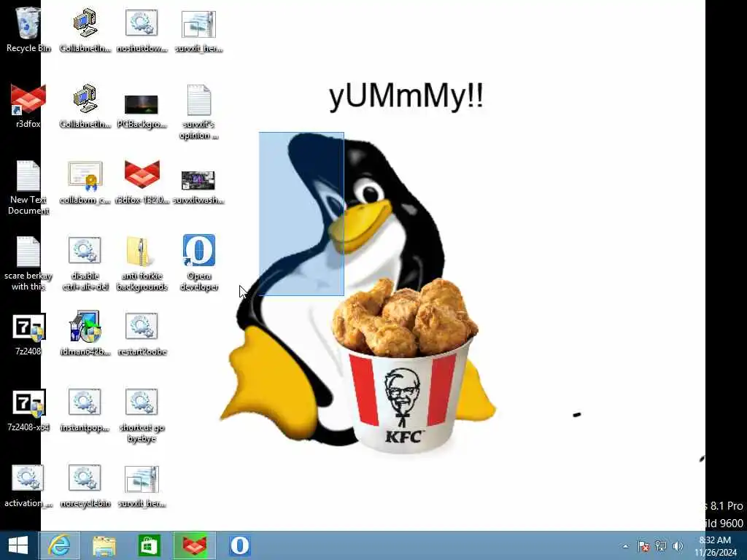The height and width of the screenshot is (560, 747).
Task: Open the 'anti-forkie backgrounds' zip folder
Action: [142, 263]
